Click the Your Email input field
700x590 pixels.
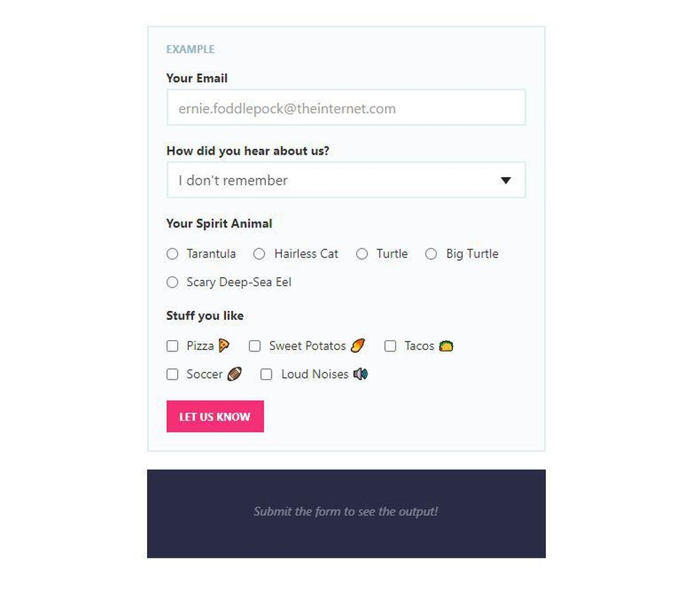click(x=346, y=108)
